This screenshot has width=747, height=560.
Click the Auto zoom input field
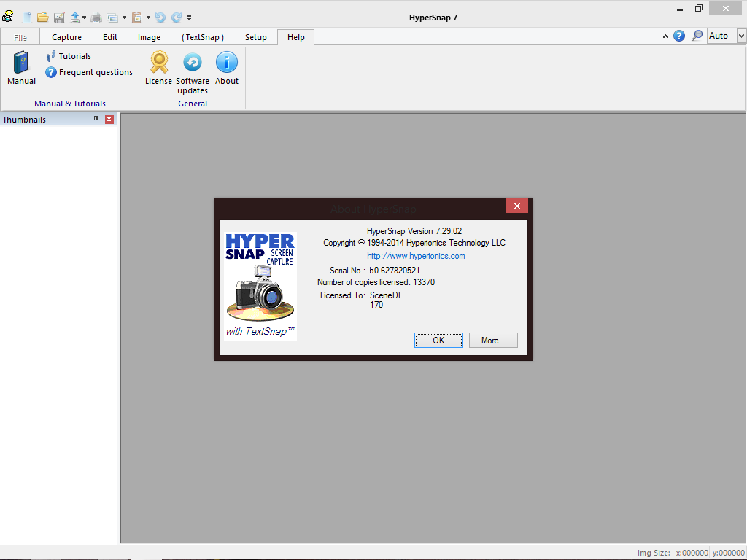(x=721, y=36)
